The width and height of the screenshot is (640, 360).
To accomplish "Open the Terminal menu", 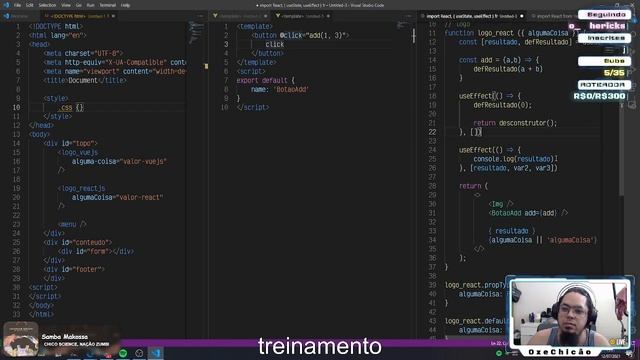I will coord(108,5).
